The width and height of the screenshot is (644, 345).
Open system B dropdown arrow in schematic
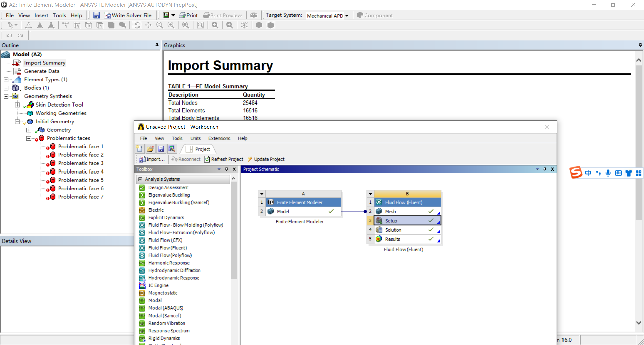(x=370, y=194)
